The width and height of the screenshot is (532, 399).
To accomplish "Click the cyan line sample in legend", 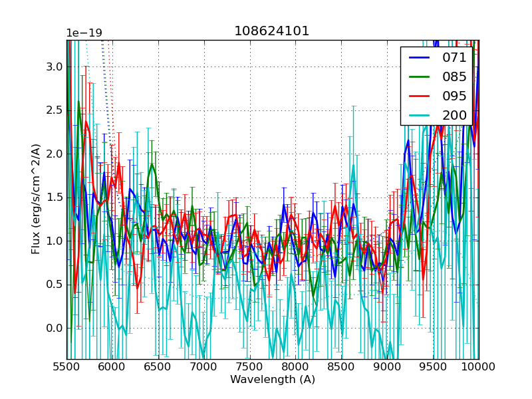I will click(421, 115).
